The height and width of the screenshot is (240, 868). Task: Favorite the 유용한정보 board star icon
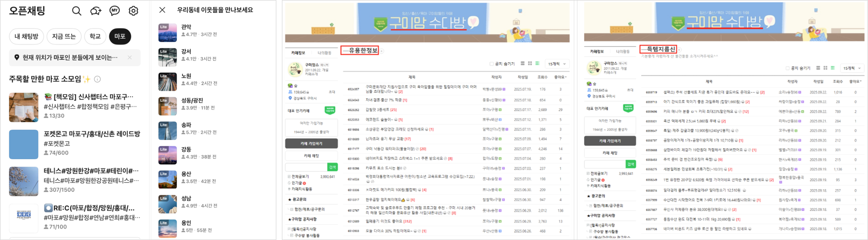click(x=382, y=51)
